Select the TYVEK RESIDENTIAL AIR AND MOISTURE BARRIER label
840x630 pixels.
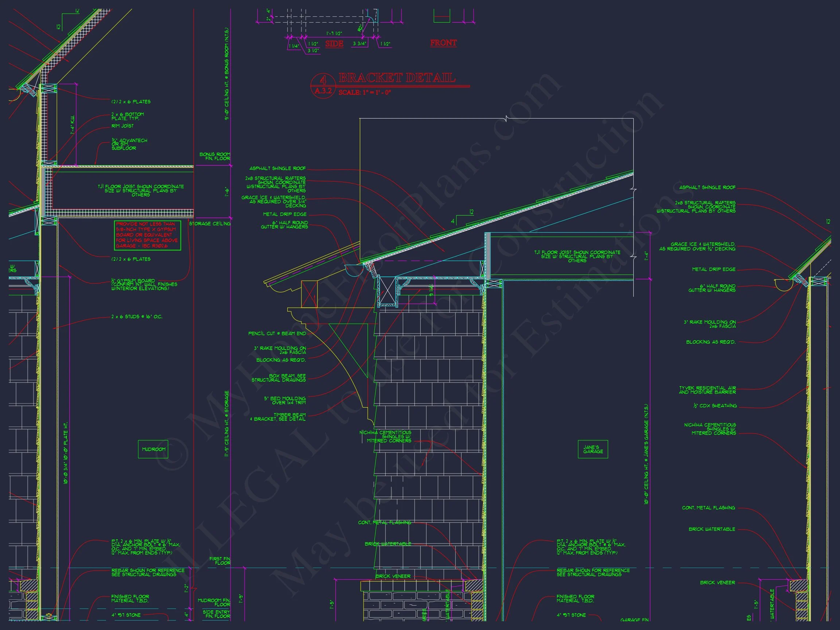[x=707, y=390]
